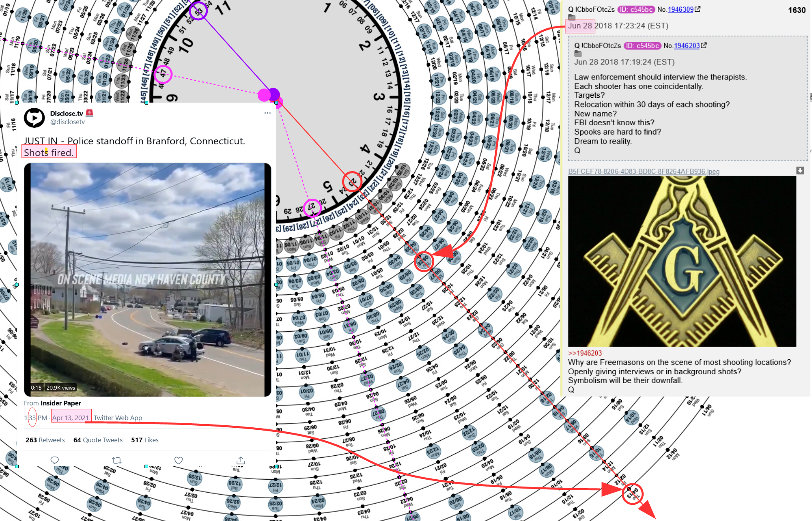Click the external-link icon beside No. 1946309
The width and height of the screenshot is (812, 521).
click(x=698, y=9)
